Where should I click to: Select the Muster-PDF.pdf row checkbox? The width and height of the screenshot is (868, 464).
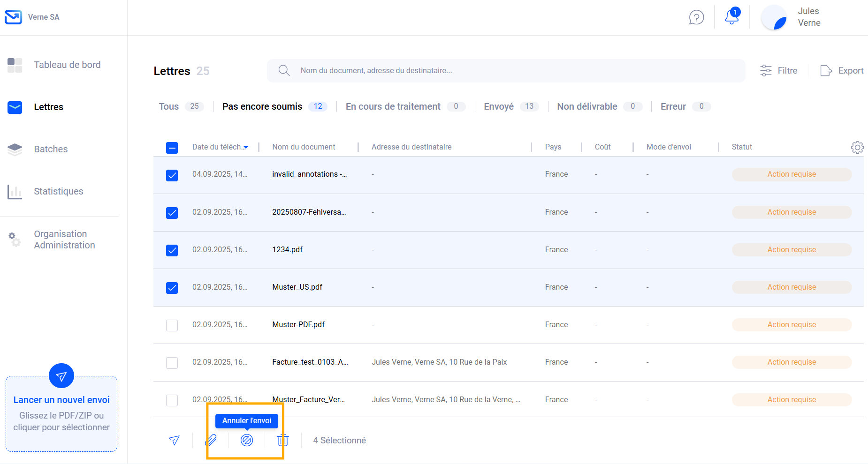pyautogui.click(x=172, y=325)
